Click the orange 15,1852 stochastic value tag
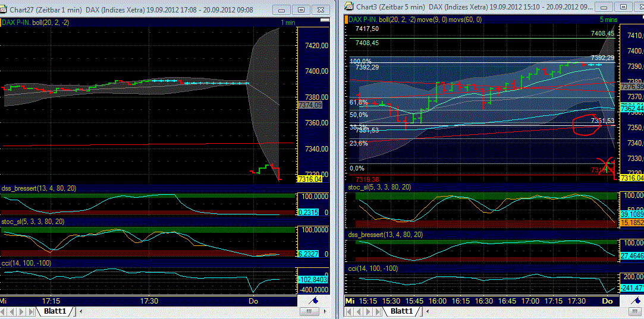The width and height of the screenshot is (644, 319). point(632,222)
